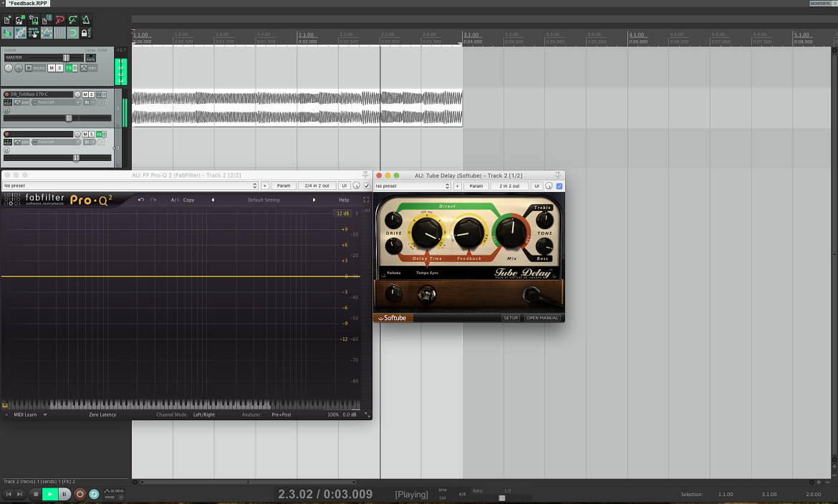Viewport: 838px width, 504px height.
Task: Toggle the grid lines toolbar icon
Action: [x=60, y=33]
